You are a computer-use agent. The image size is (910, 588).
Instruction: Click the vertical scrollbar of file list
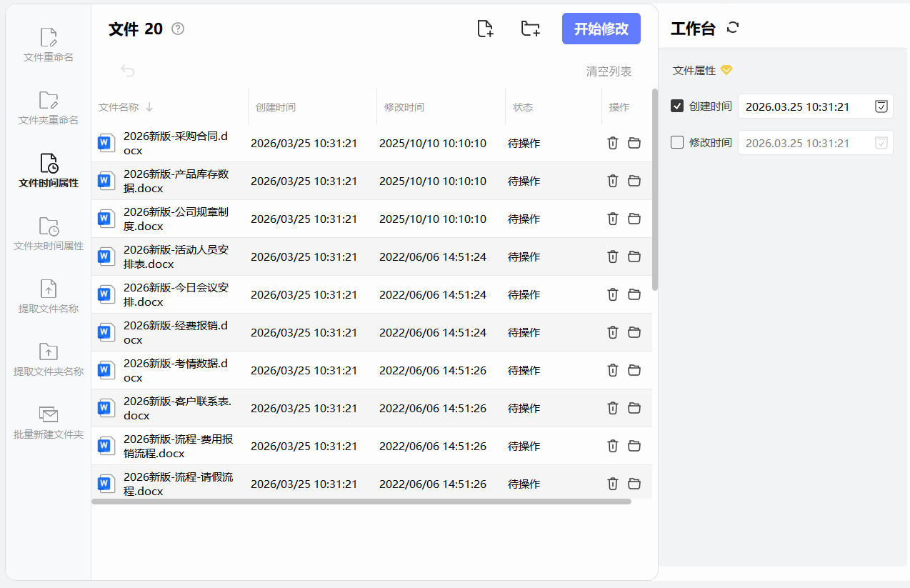pyautogui.click(x=655, y=189)
